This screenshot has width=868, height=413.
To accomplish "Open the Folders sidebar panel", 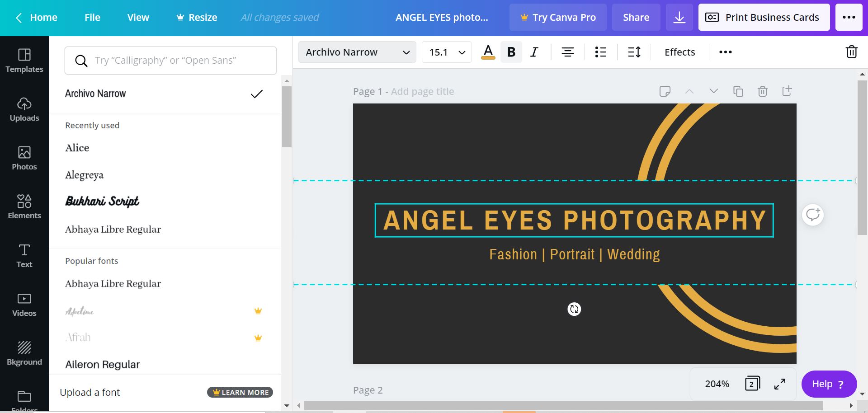I will pyautogui.click(x=24, y=400).
